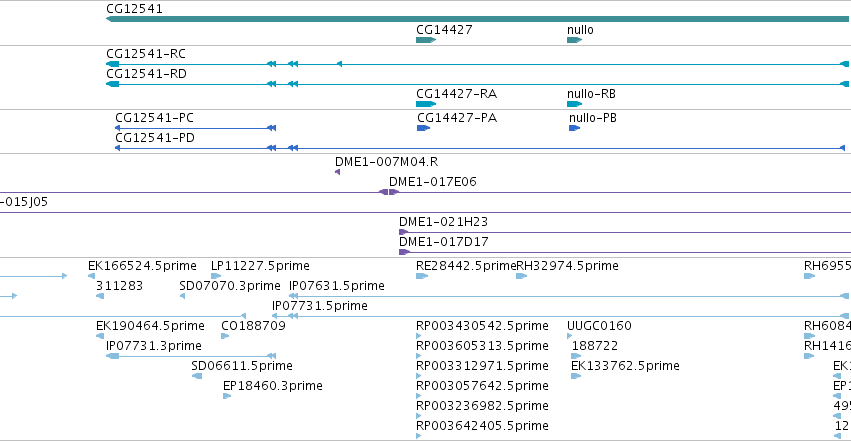
Task: Select the UUGC0160 EST feature
Action: 570,336
